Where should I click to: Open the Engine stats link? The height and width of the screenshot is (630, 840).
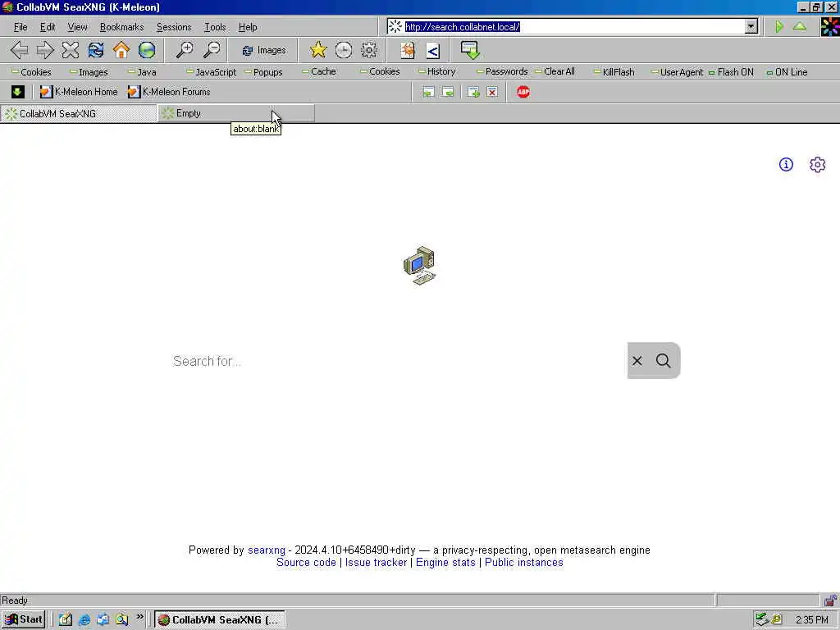(445, 563)
